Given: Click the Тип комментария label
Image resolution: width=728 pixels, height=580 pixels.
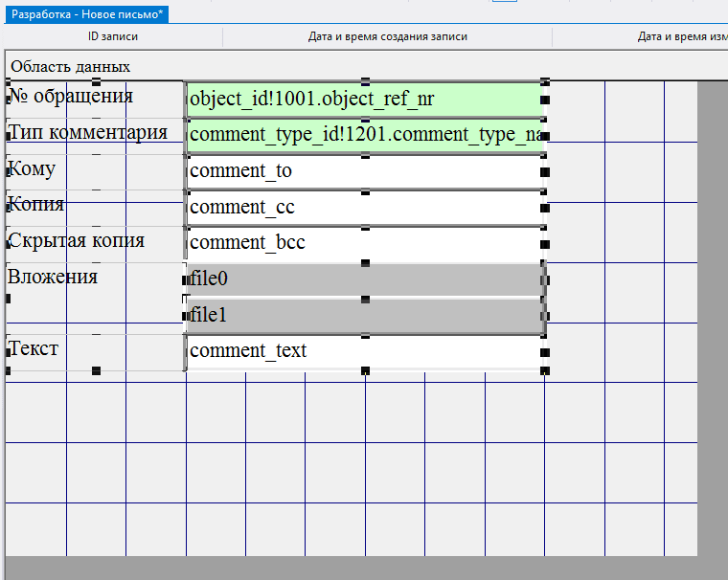Looking at the screenshot, I should pos(88,133).
